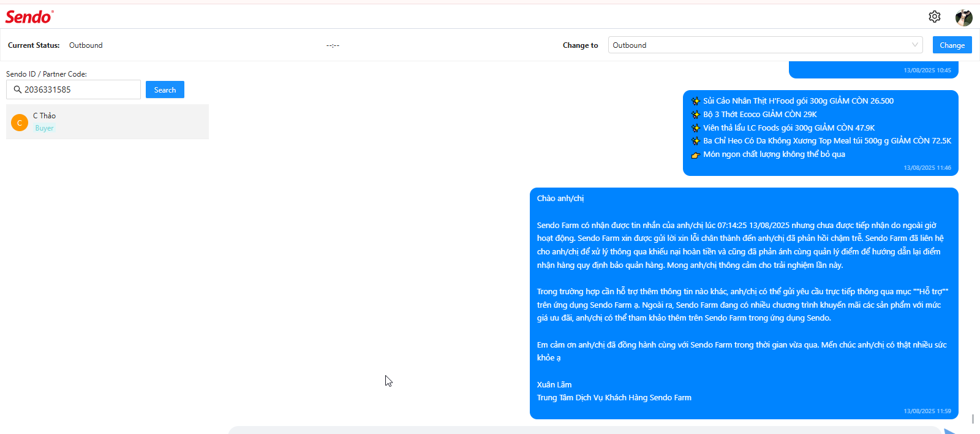The height and width of the screenshot is (434, 980).
Task: Click the Xuân Lâm signature
Action: 554,385
